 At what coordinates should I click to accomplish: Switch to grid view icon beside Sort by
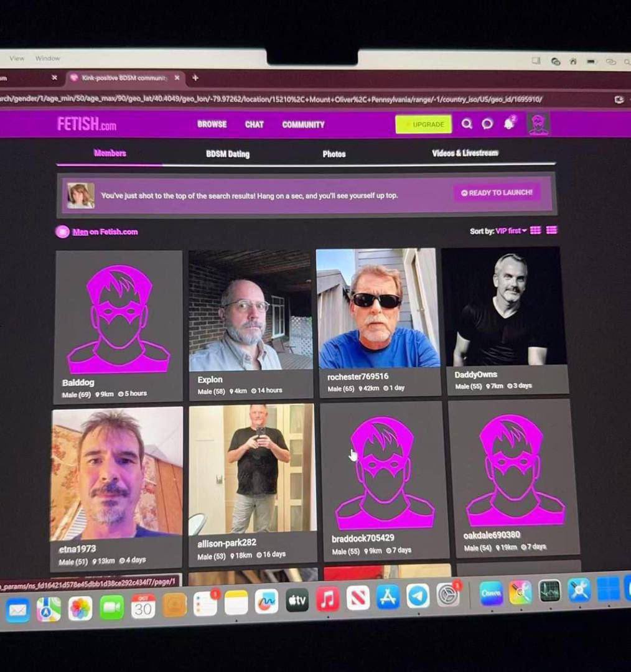(535, 231)
